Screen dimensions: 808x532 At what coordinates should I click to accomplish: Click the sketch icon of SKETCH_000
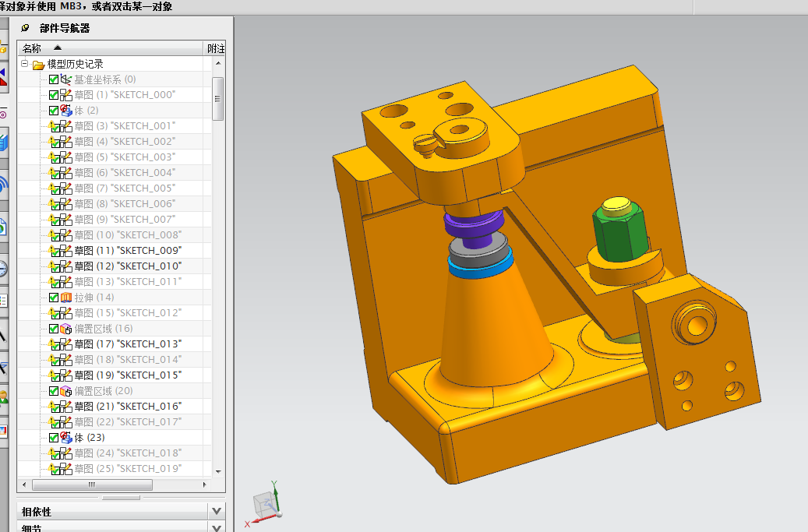(x=66, y=95)
